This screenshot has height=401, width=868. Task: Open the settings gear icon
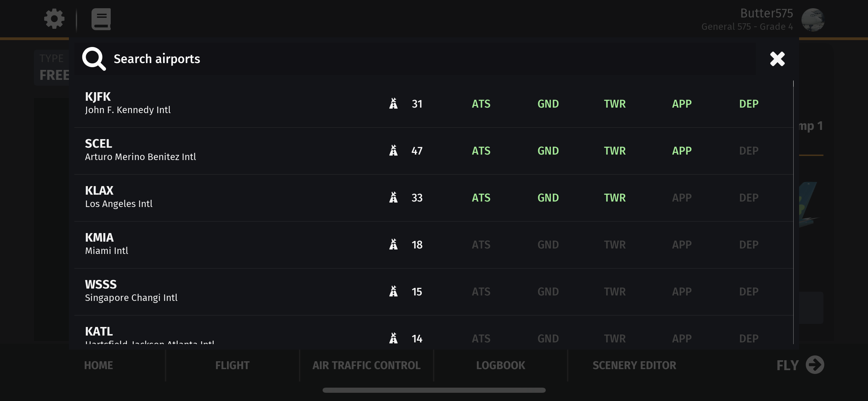(x=54, y=19)
